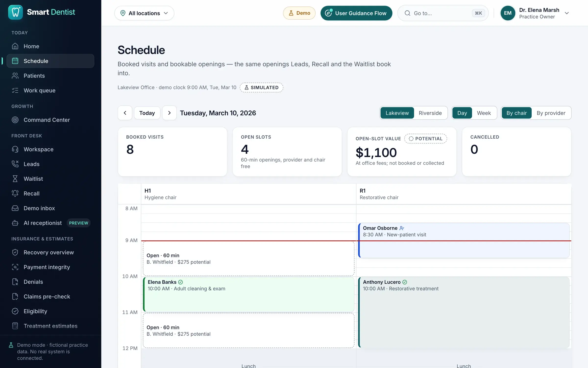The image size is (588, 368).
Task: Click the Demo badge button
Action: pos(299,13)
